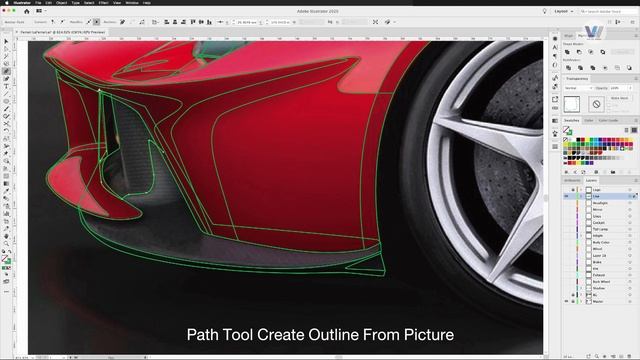Click Create New Layer icon in Layers panel
The height and width of the screenshot is (360, 640).
621,356
